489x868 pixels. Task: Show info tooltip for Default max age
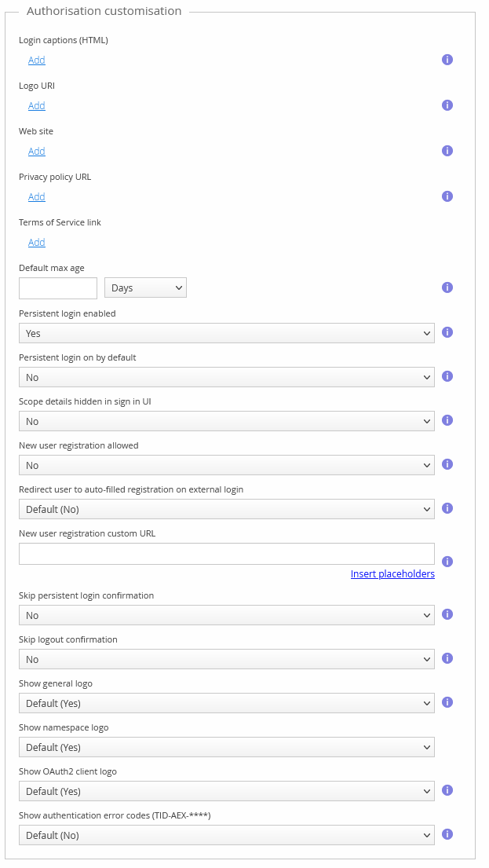(447, 288)
